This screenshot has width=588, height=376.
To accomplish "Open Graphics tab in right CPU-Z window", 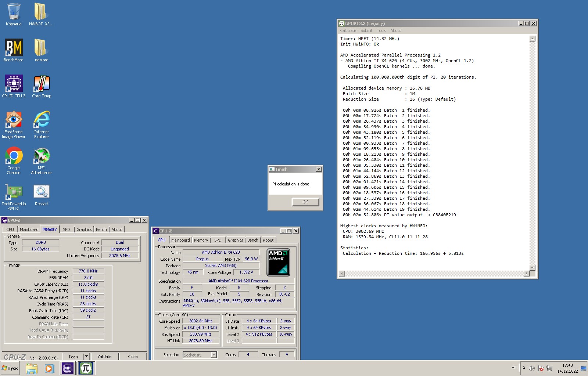I will point(236,240).
